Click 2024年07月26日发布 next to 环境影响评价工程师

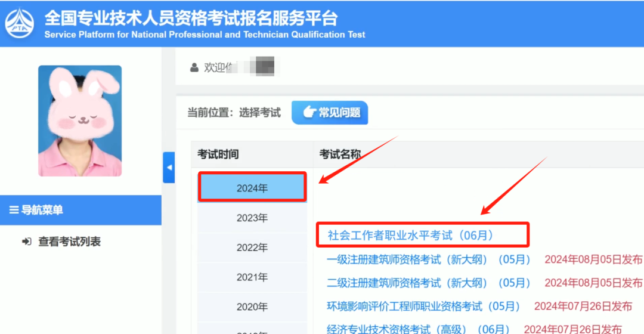(x=583, y=307)
